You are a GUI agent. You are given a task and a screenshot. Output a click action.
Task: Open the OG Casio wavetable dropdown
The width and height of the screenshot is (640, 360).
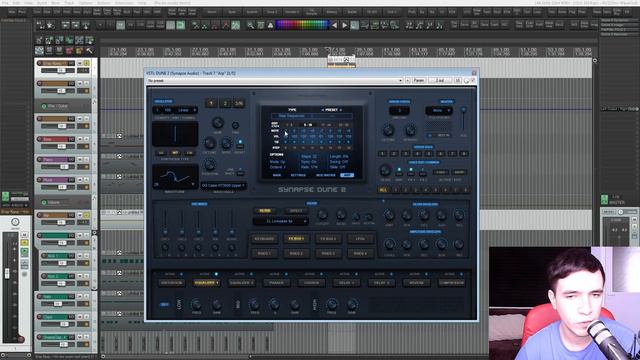pos(223,185)
